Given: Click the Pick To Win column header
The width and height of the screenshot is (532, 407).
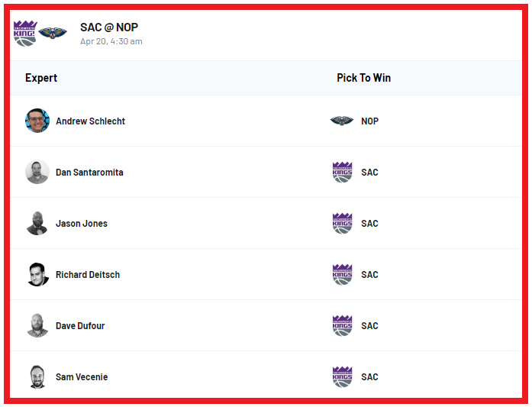Looking at the screenshot, I should [x=364, y=78].
